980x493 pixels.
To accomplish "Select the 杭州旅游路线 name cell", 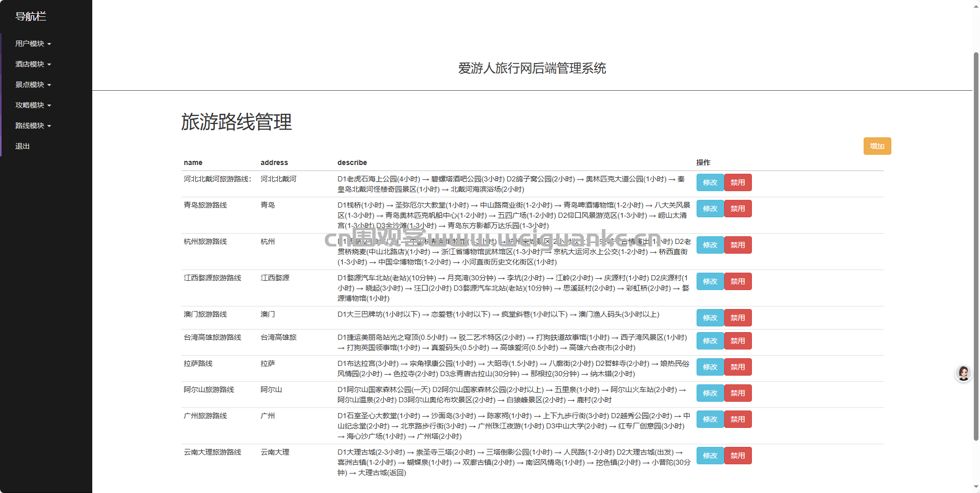I will 205,241.
